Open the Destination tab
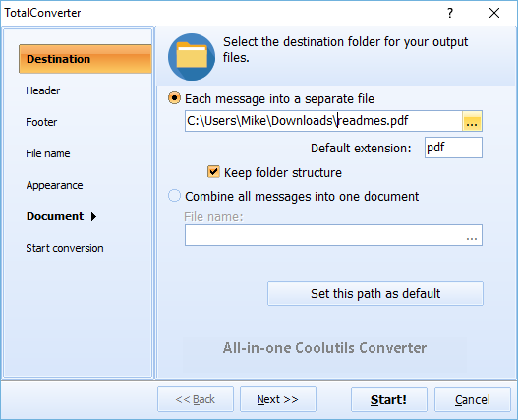 coord(86,59)
